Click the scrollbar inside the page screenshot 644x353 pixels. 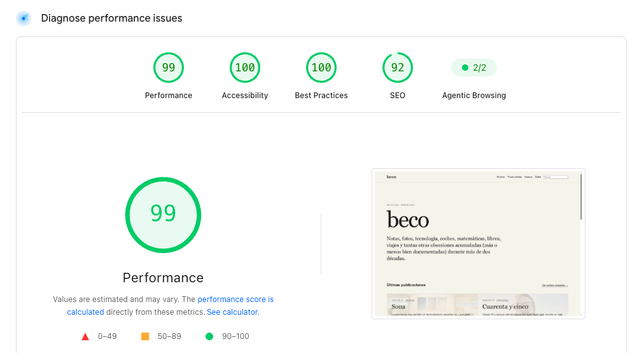click(581, 197)
